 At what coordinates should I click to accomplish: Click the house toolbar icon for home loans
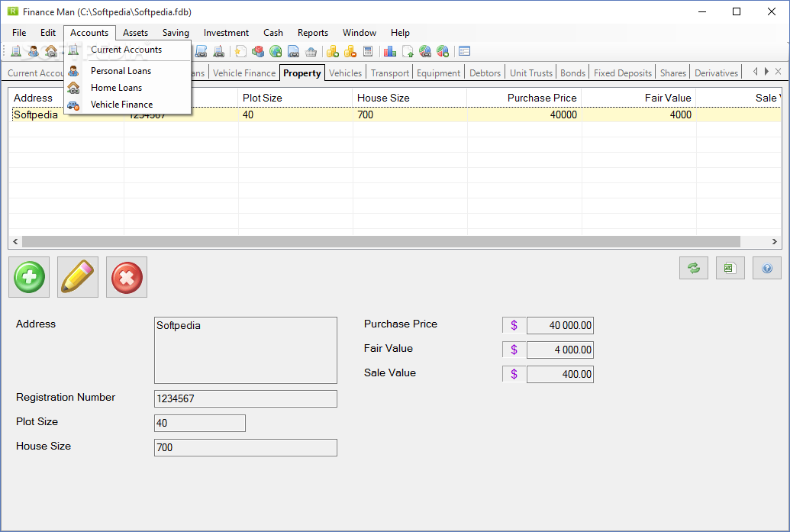point(51,51)
